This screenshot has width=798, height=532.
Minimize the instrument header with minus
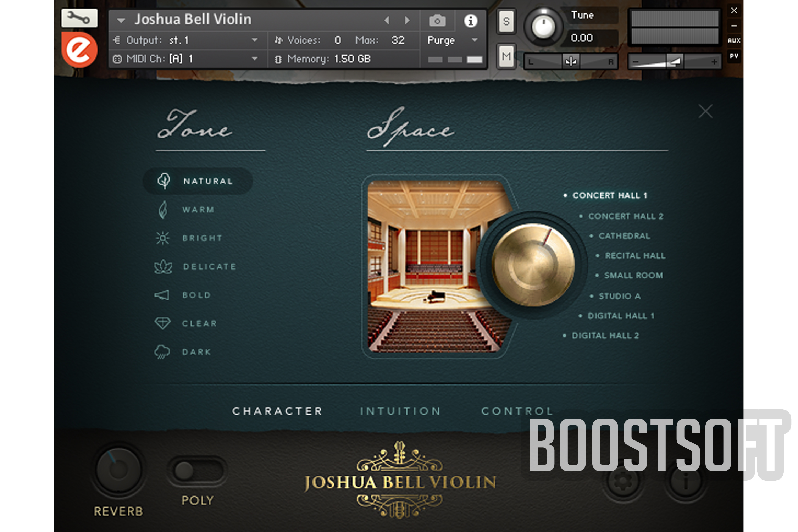pos(734,26)
